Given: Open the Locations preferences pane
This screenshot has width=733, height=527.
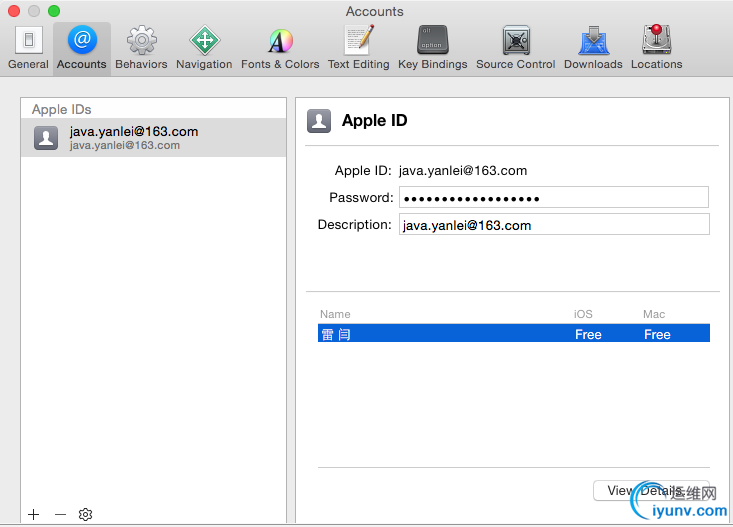Looking at the screenshot, I should pyautogui.click(x=656, y=48).
